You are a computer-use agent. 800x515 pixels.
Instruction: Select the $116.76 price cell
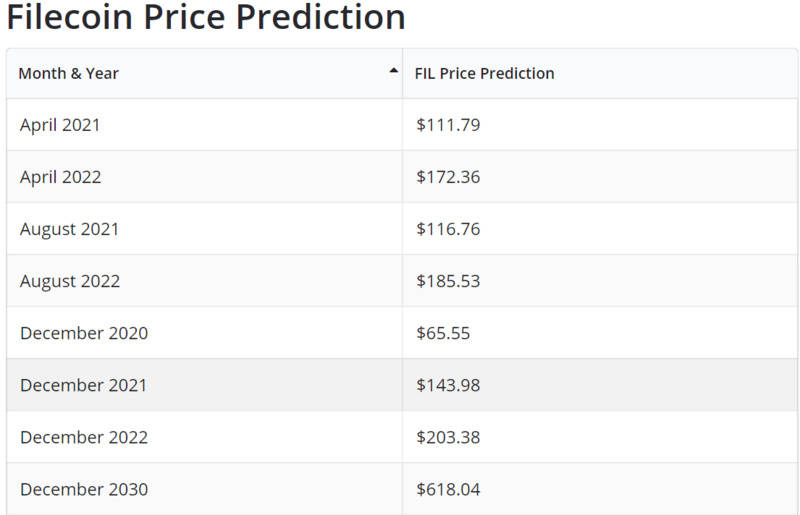tap(600, 229)
